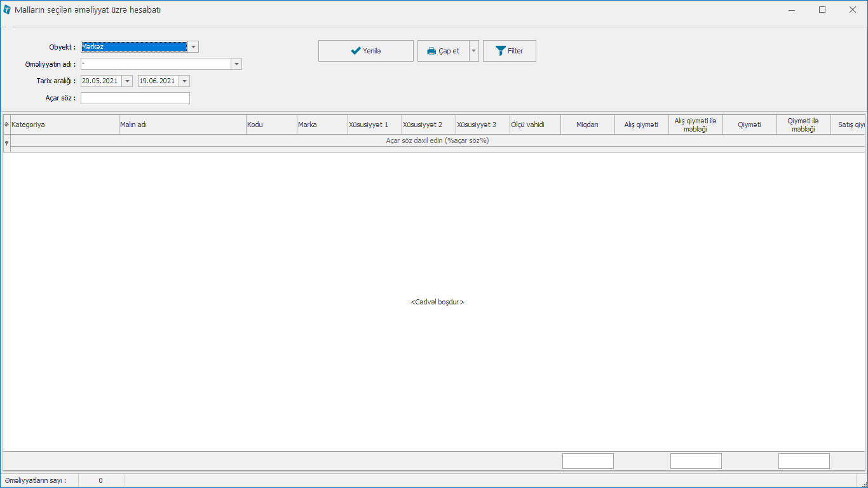868x488 pixels.
Task: Open the end date calendar dropdown
Action: coord(184,81)
